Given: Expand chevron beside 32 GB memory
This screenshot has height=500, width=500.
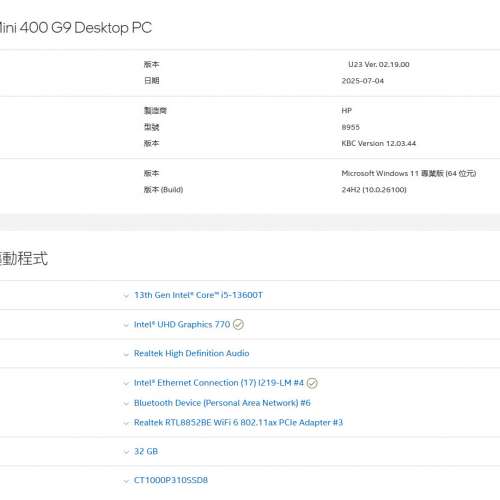Looking at the screenshot, I should pyautogui.click(x=126, y=452).
